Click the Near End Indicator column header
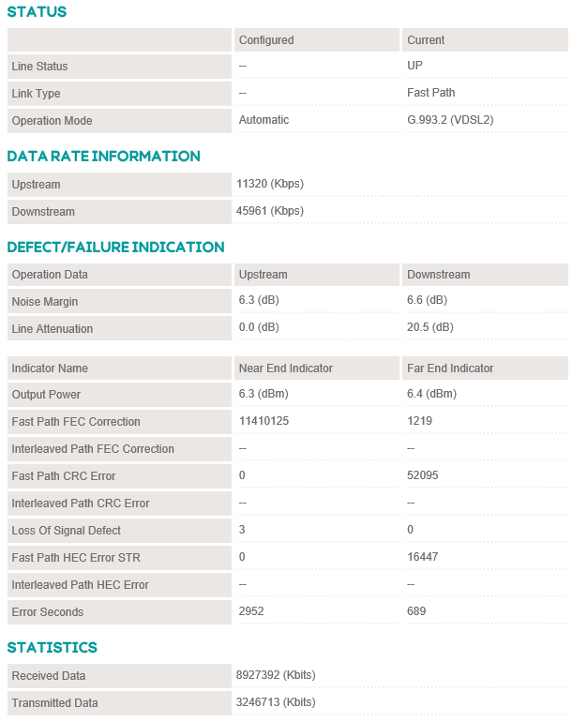588x722 pixels. click(286, 369)
